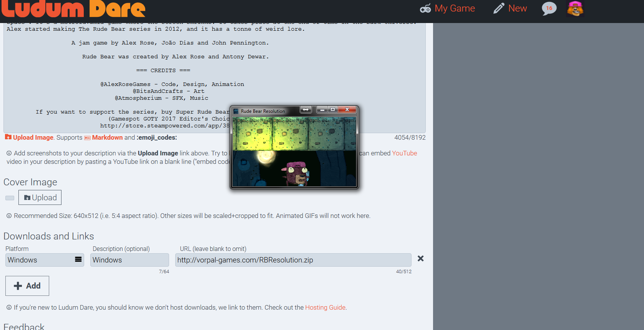Click the resize arrows button on Rude Bear window
The width and height of the screenshot is (644, 330).
pos(305,110)
